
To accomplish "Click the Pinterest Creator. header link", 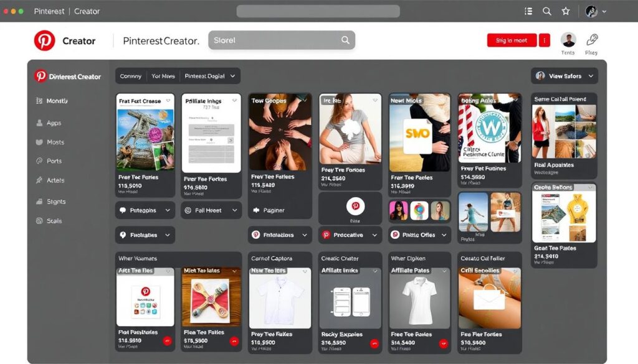I will tap(161, 40).
